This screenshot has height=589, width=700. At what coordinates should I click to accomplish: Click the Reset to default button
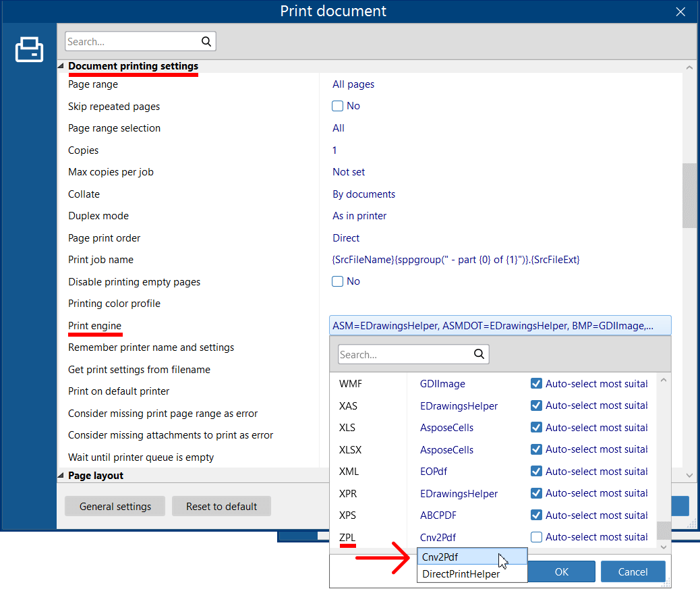pyautogui.click(x=221, y=505)
